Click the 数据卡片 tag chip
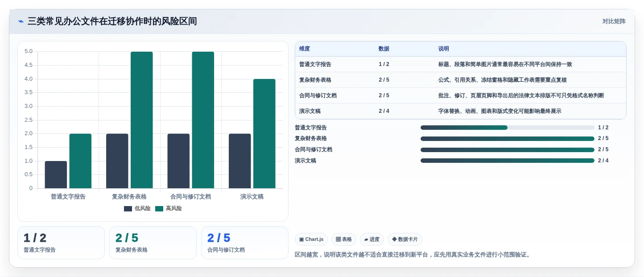 click(405, 240)
